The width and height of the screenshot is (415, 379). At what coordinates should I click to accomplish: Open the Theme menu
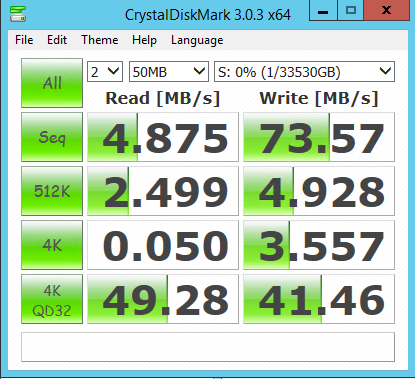pos(100,40)
